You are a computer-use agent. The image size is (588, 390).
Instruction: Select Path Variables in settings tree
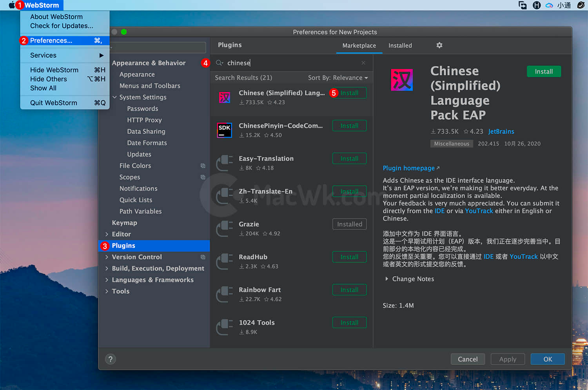[140, 211]
